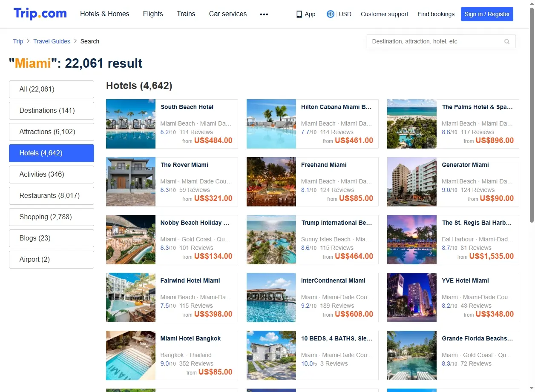Viewport: 535px width, 392px height.
Task: Select Blogs (23) filter
Action: [x=52, y=238]
